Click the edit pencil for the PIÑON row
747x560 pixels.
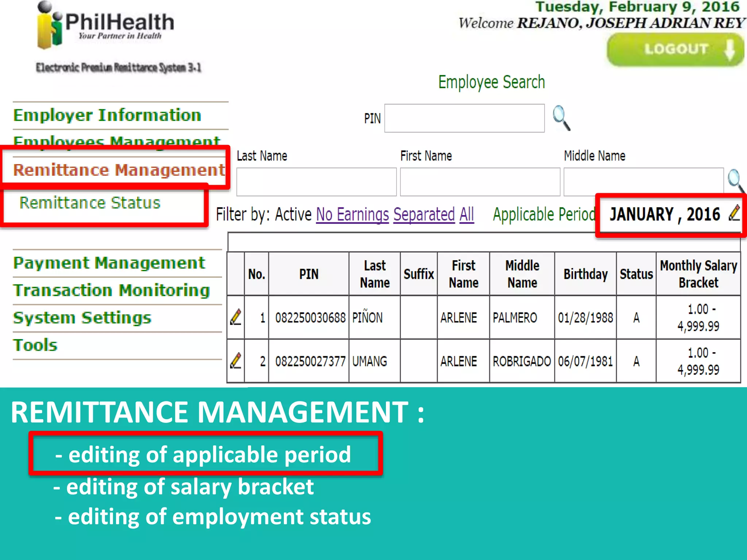236,317
